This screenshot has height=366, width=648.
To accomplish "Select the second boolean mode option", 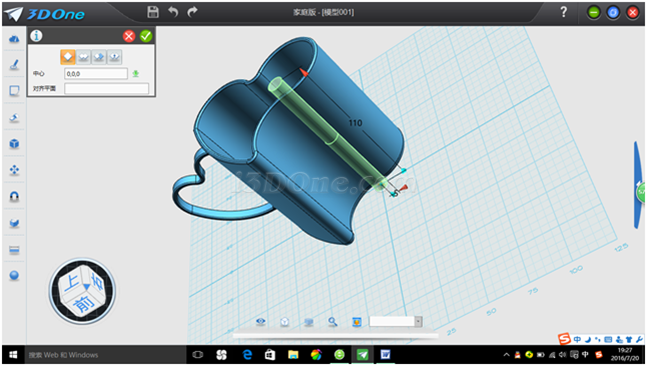I will (x=83, y=57).
